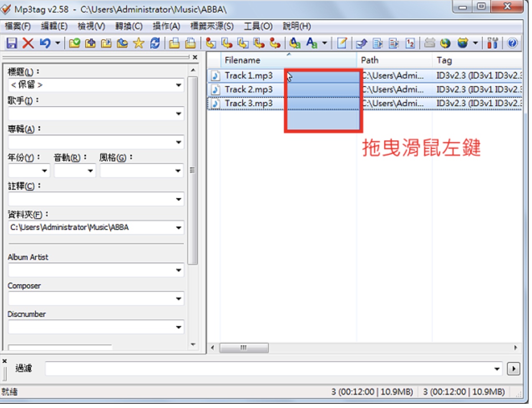This screenshot has height=408, width=532.
Task: Expand the Discnumber field dropdown
Action: point(179,327)
